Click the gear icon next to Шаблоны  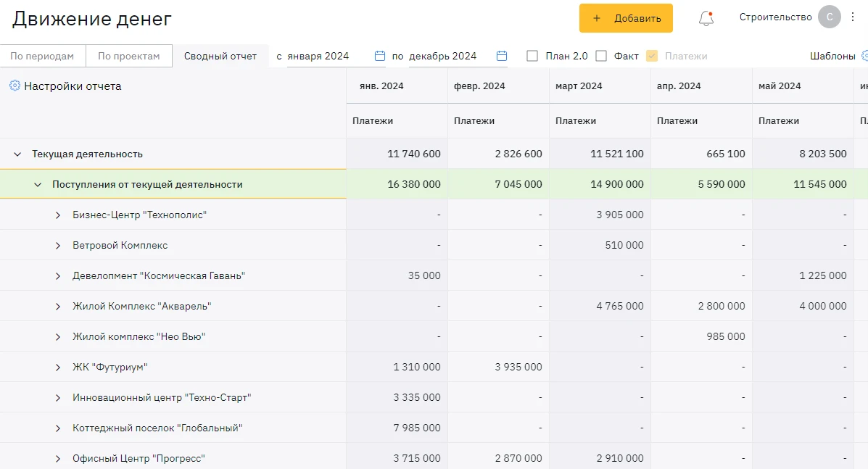pos(864,55)
